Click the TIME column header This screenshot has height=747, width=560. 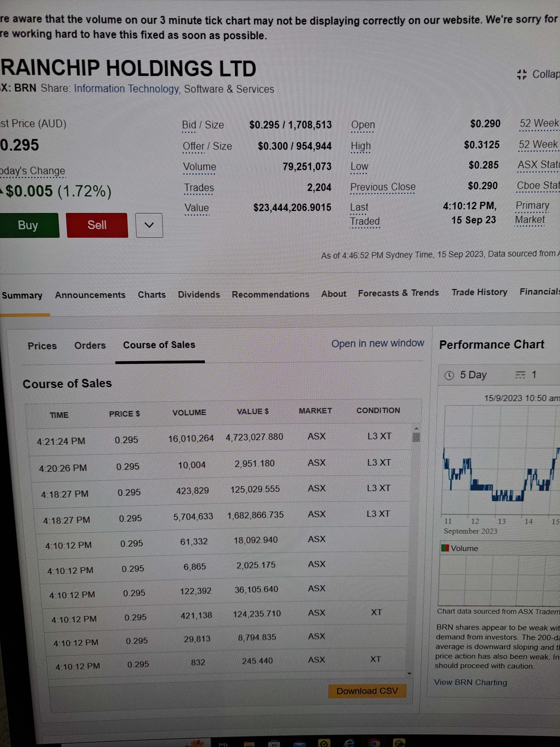59,415
